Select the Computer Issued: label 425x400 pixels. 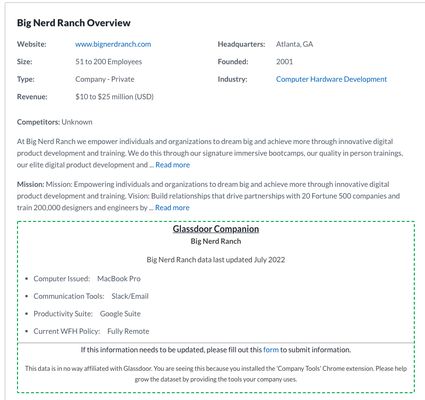click(62, 279)
